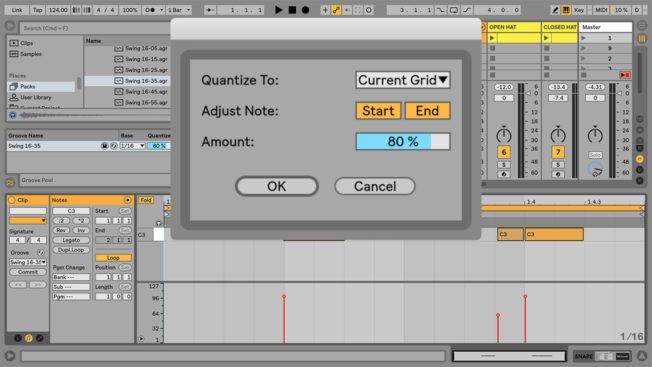Toggle the clip Loop switch
The height and width of the screenshot is (367, 652).
113,258
